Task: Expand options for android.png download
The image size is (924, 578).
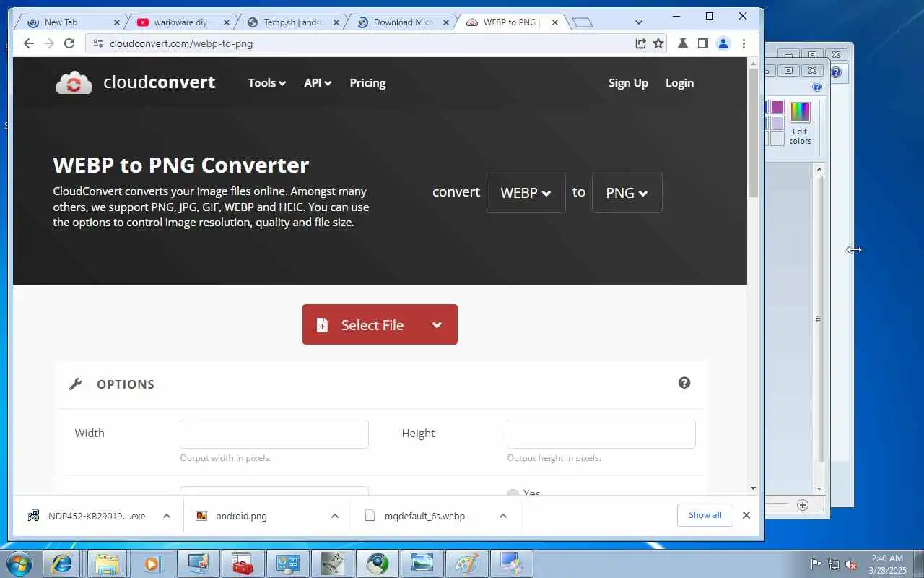Action: tap(335, 516)
